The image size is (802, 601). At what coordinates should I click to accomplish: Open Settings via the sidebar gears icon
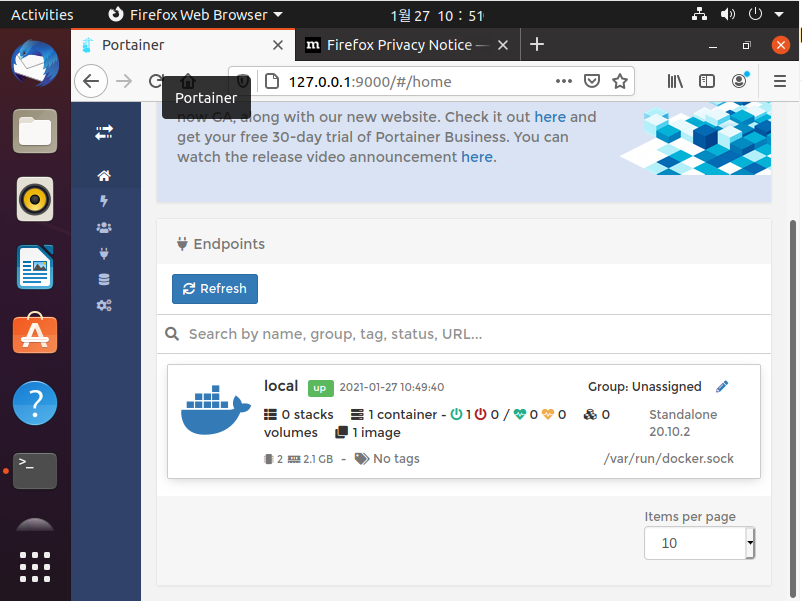pos(104,305)
